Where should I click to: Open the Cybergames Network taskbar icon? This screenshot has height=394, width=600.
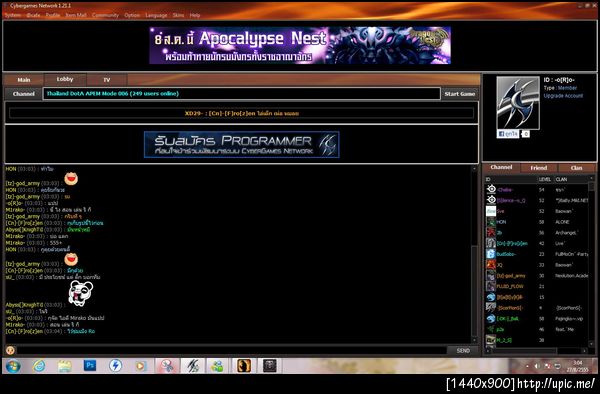coord(193,366)
